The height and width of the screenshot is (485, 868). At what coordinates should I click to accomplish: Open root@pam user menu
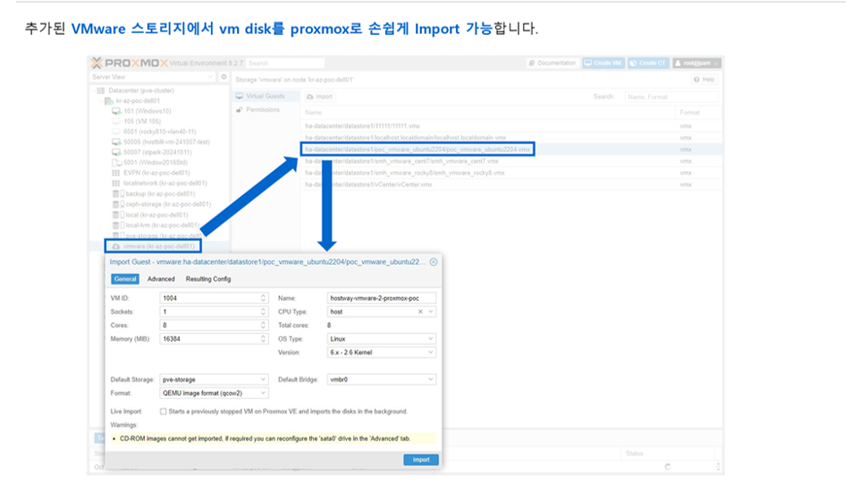pos(697,64)
